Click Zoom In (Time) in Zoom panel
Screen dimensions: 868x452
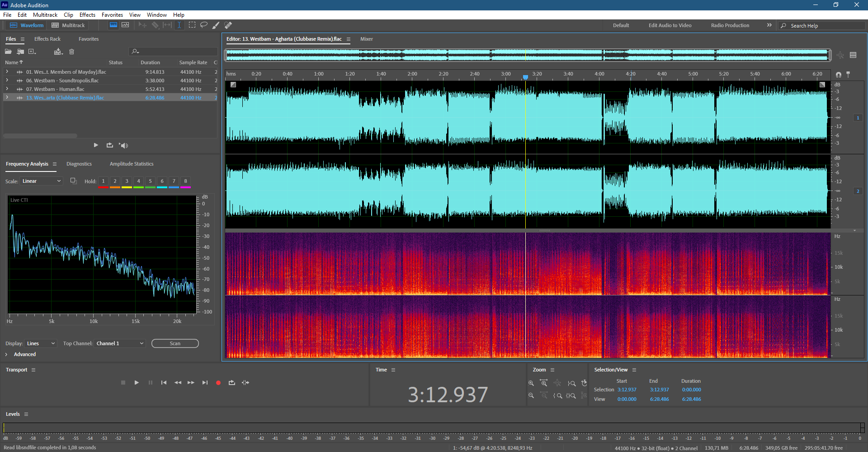(544, 383)
